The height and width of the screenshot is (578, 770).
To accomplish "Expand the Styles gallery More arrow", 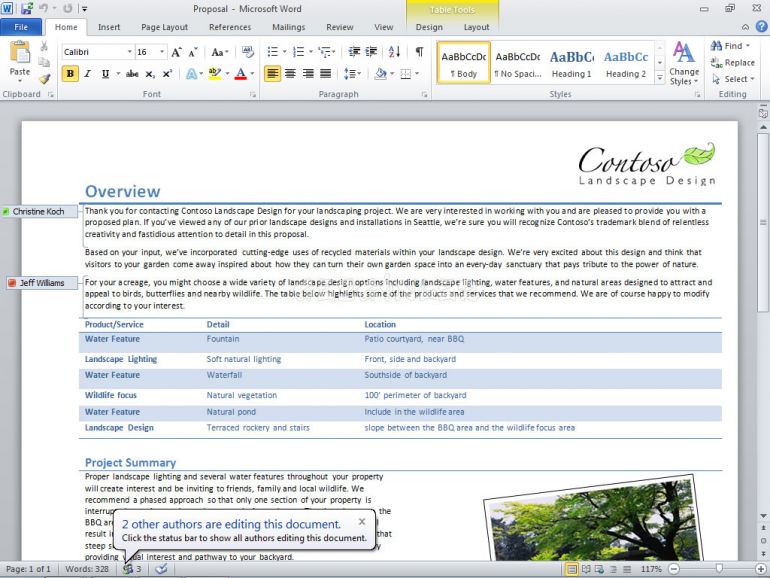I will coord(660,78).
